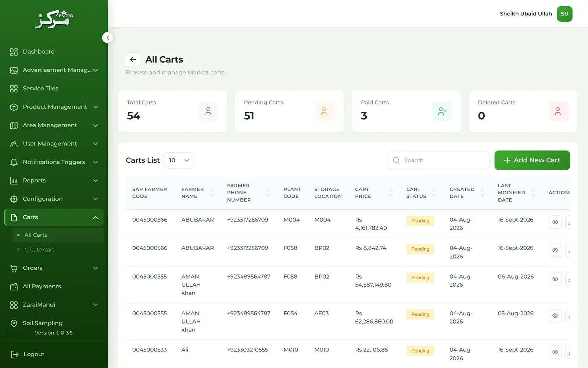Click the Total Carts user icon

[208, 111]
